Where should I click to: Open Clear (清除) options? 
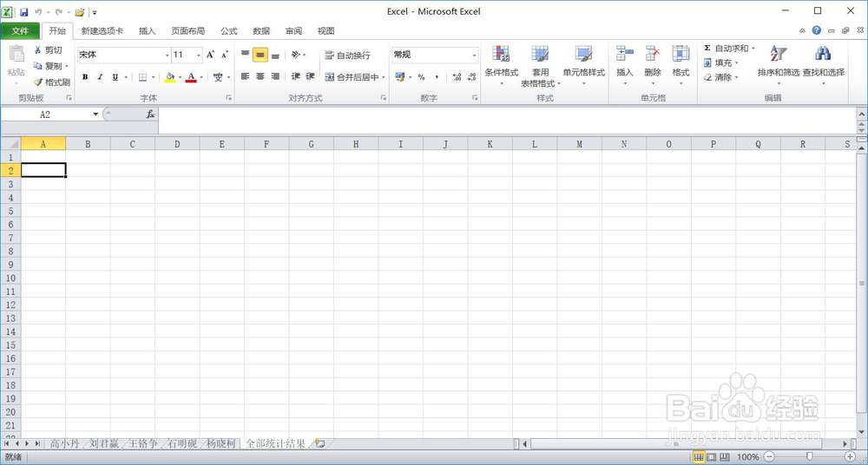click(721, 77)
